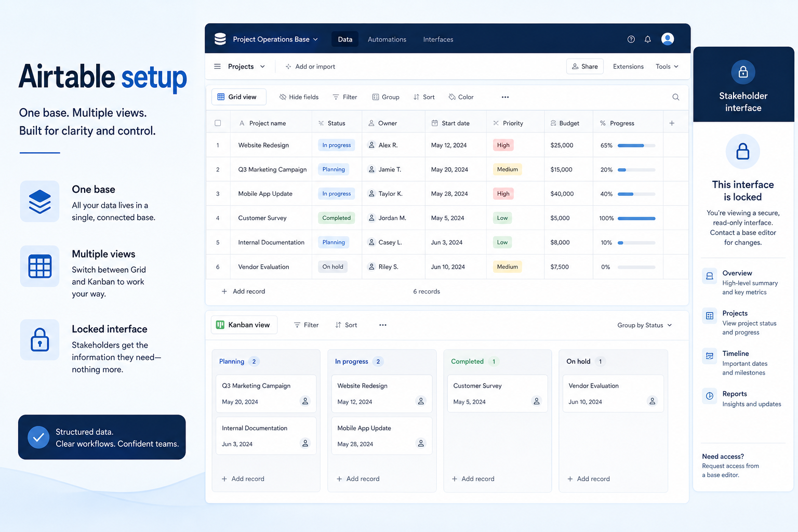Screen dimensions: 798x532
Task: Click Filter in the Kanban toolbar
Action: click(x=306, y=325)
